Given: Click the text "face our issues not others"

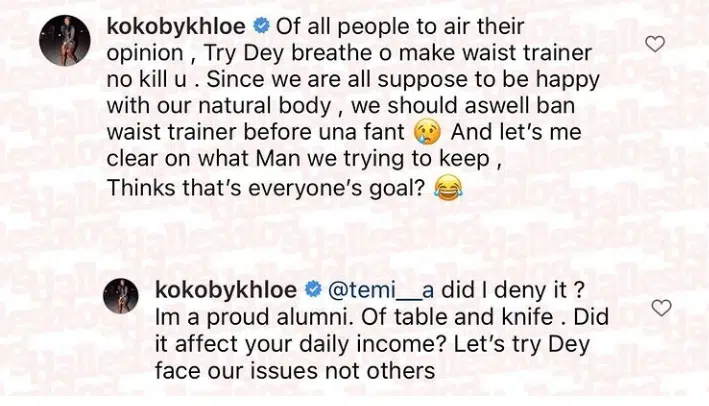Looking at the screenshot, I should (295, 371).
